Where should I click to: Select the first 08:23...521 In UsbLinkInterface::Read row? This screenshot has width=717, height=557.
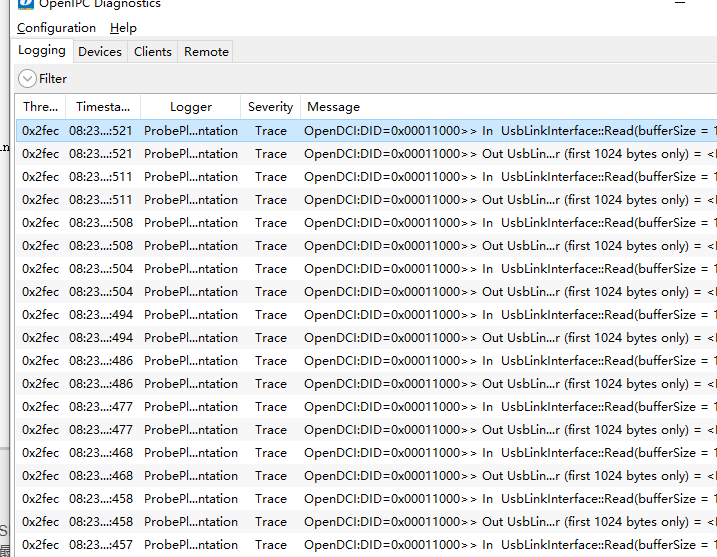coord(367,131)
